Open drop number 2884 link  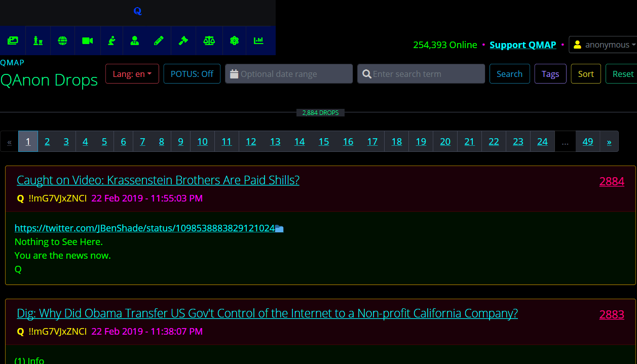[612, 181]
